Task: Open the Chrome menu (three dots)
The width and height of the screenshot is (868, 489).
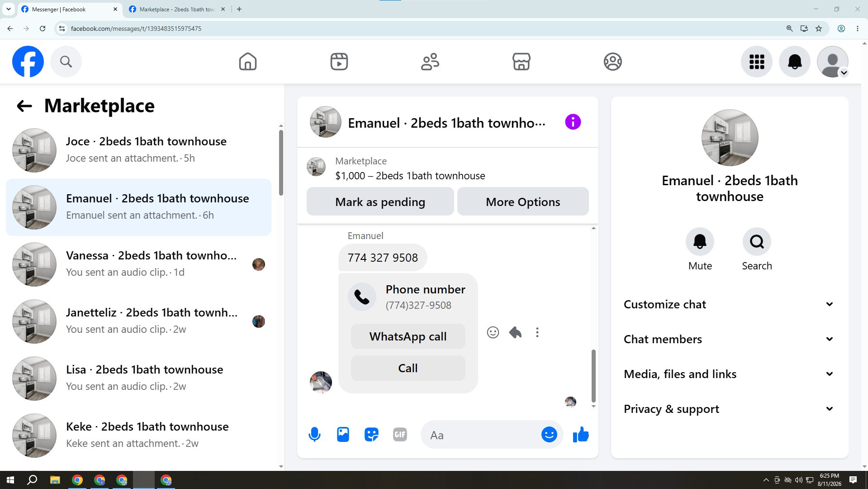Action: (x=858, y=29)
